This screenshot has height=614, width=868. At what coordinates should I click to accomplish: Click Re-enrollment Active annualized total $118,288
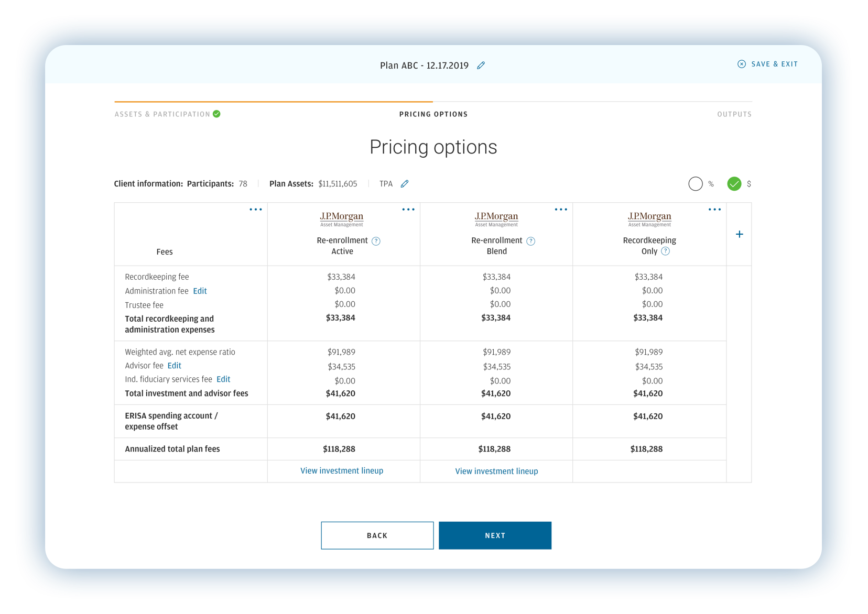tap(339, 449)
